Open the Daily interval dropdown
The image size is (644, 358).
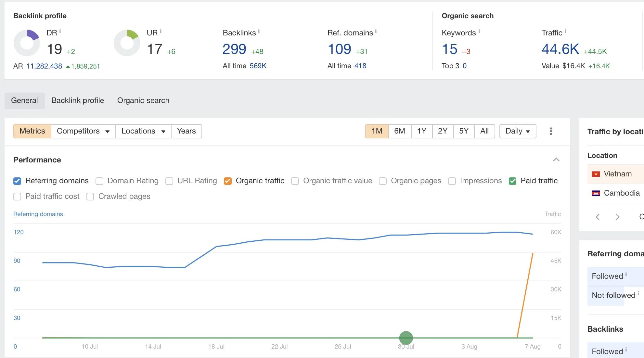(518, 131)
